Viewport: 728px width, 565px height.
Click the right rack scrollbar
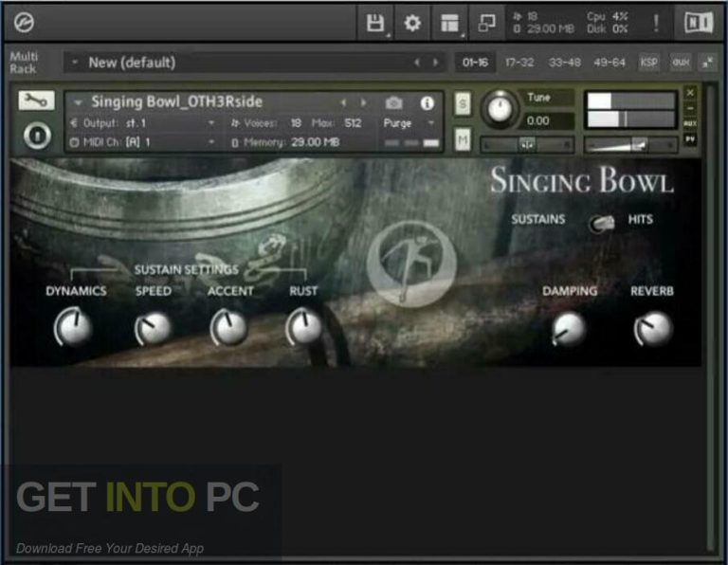711,318
